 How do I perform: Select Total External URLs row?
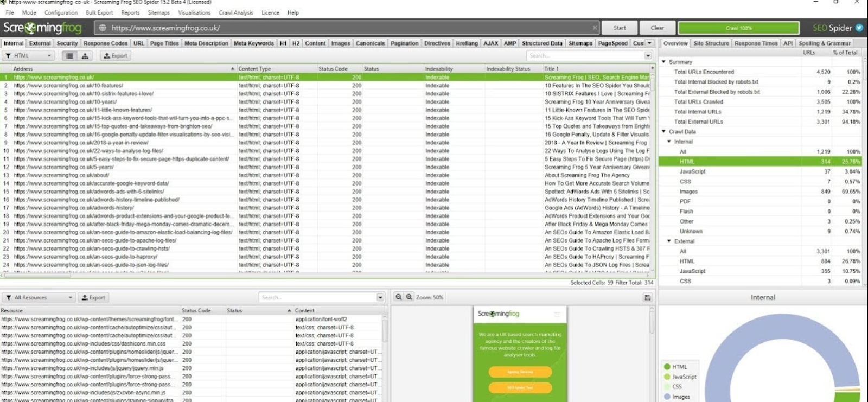[761, 122]
